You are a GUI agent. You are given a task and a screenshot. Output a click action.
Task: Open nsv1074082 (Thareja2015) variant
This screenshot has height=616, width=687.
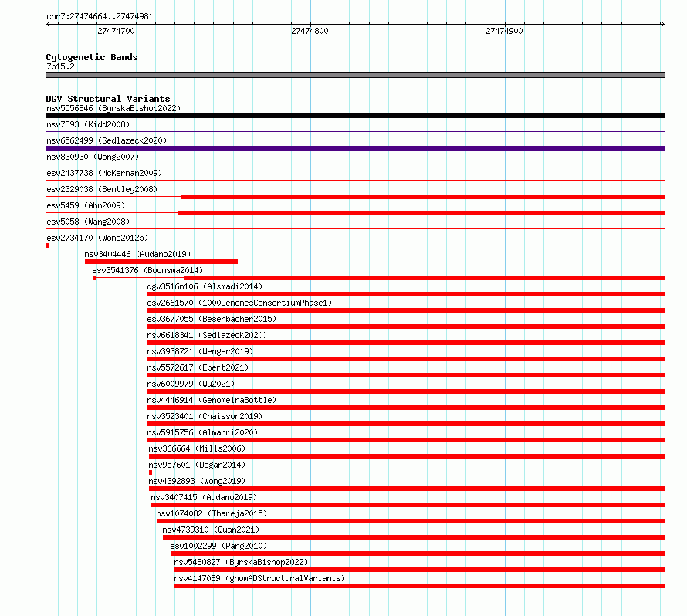click(x=212, y=513)
